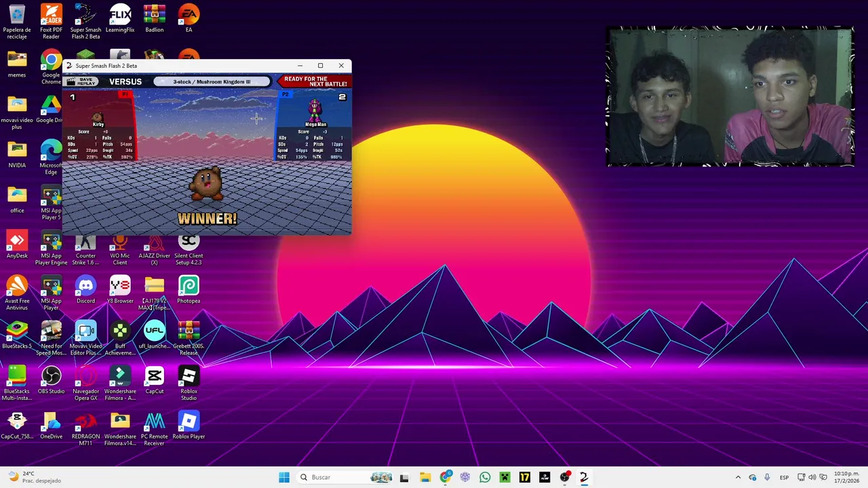Open the clock showing 10:10 p.m.
This screenshot has width=868, height=488.
(x=847, y=477)
